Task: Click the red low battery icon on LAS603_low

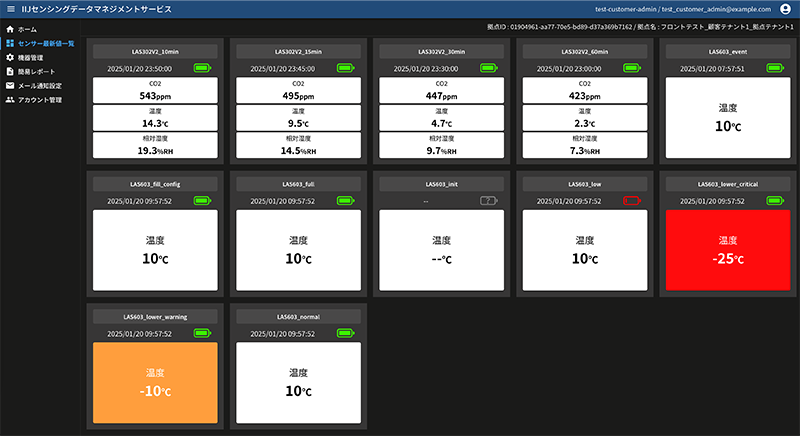Action: [x=632, y=201]
